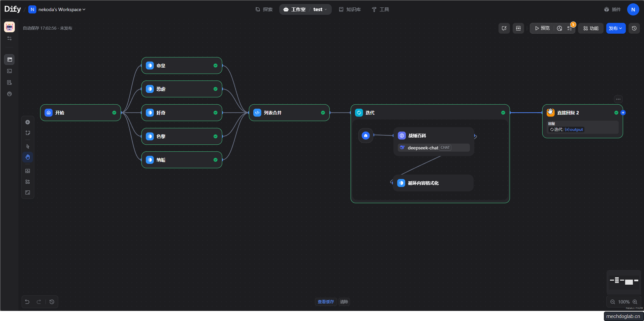Toggle hand pan mode

[28, 157]
